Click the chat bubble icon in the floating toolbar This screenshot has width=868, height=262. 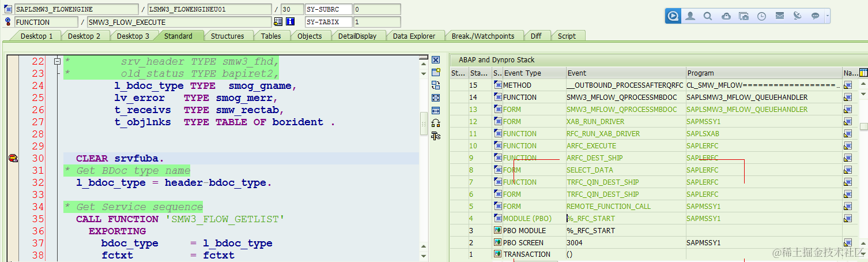[816, 16]
